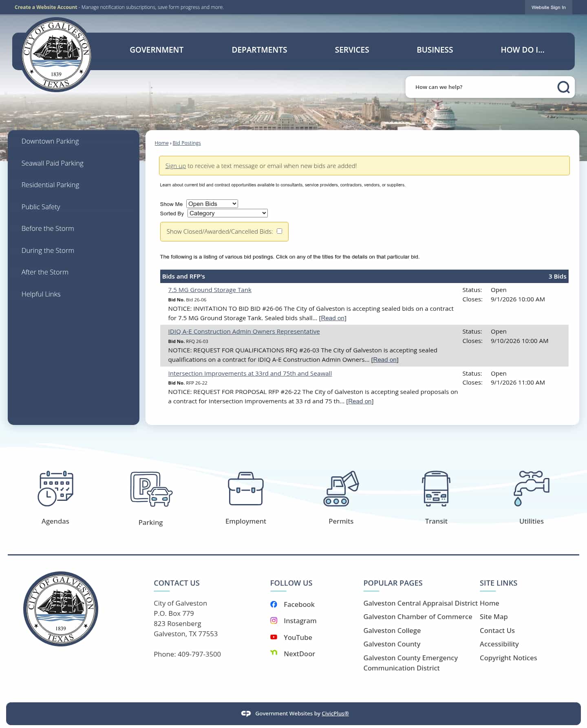
Task: Open the Utilities faucet icon
Action: click(x=532, y=488)
